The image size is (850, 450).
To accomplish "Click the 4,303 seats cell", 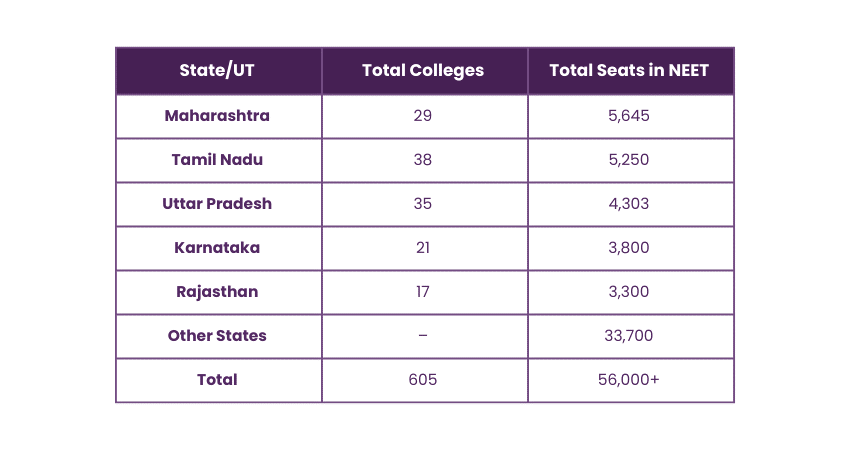I will tap(629, 203).
